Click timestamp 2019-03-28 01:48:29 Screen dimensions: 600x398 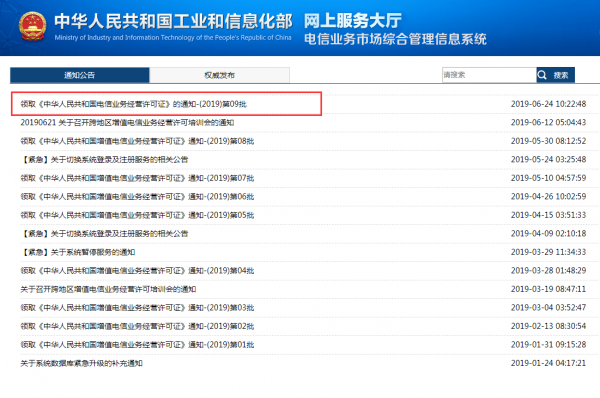click(x=548, y=271)
